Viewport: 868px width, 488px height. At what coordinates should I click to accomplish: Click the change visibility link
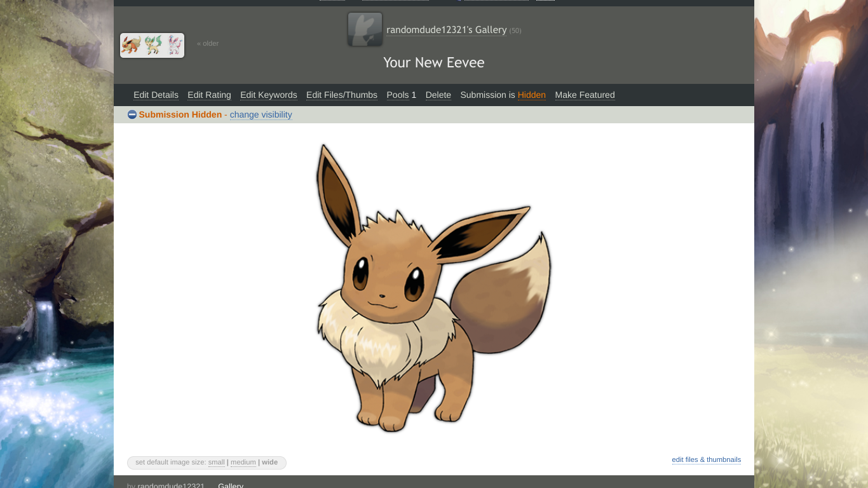point(261,114)
